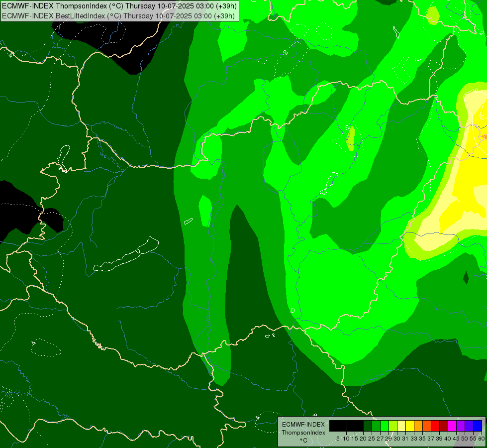This screenshot has height=448, width=487.
Task: Select the indigo 50–55 legend swatch
Action: pyautogui.click(x=469, y=426)
